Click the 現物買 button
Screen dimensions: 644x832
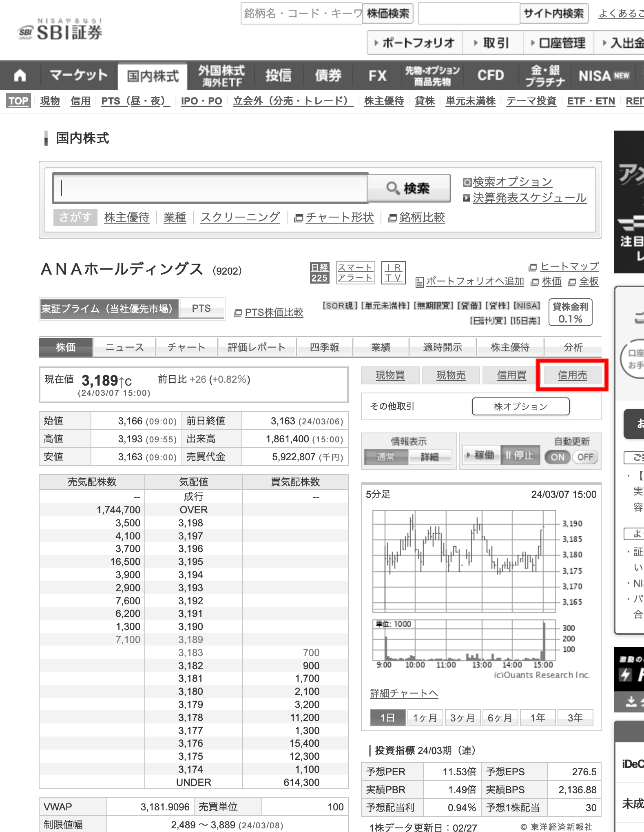point(390,375)
